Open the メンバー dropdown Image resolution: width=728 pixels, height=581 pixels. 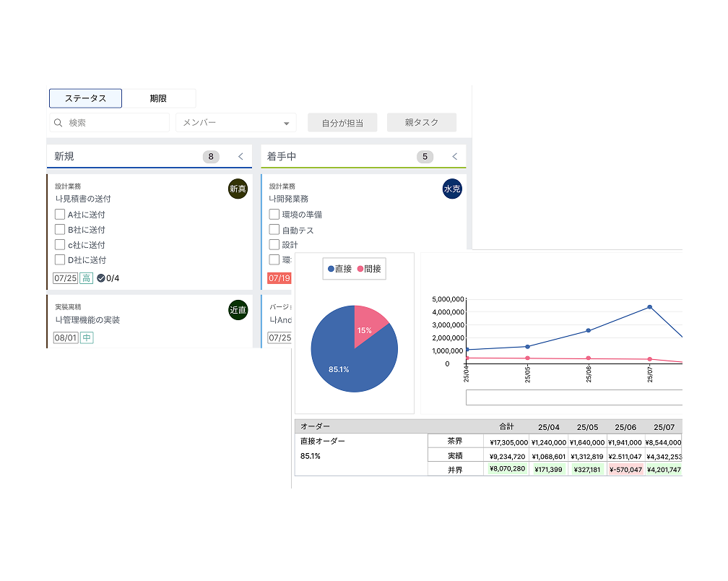pos(236,123)
